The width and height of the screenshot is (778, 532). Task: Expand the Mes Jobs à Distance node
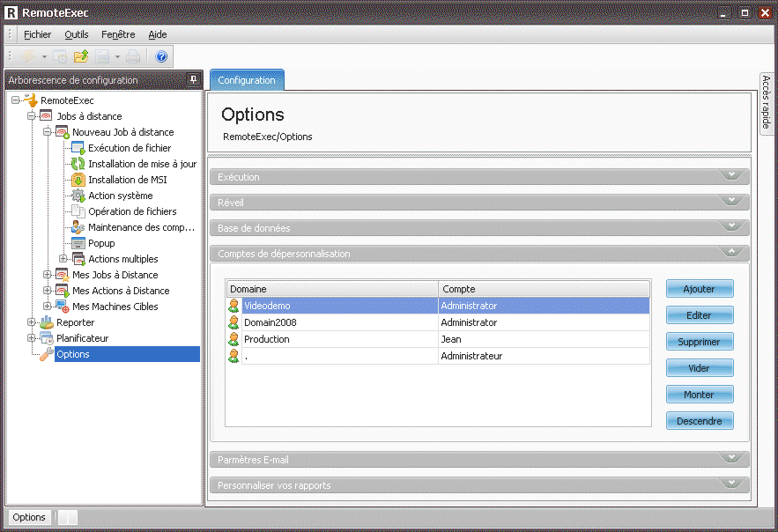tap(47, 275)
